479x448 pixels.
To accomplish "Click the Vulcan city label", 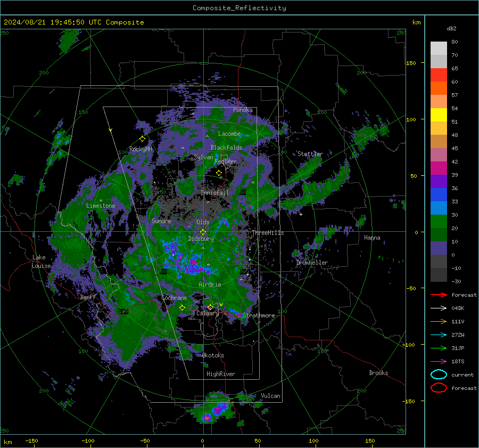I will tap(270, 396).
